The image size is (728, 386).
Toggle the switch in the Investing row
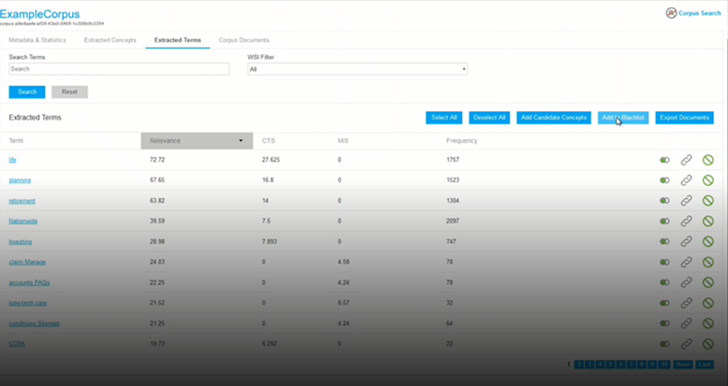click(x=665, y=242)
